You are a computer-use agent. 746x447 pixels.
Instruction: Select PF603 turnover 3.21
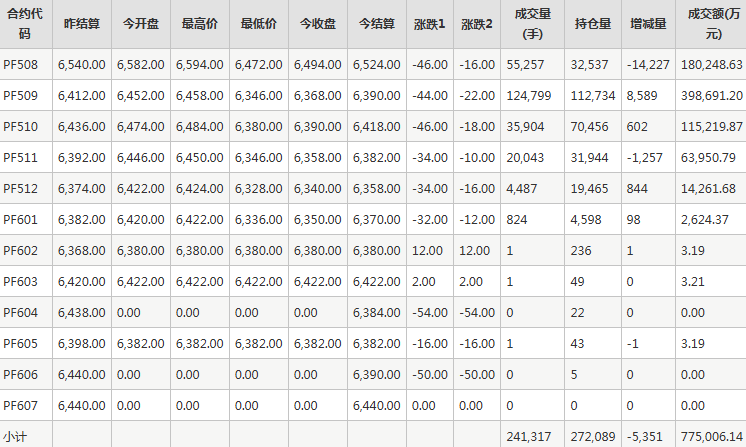pyautogui.click(x=693, y=282)
